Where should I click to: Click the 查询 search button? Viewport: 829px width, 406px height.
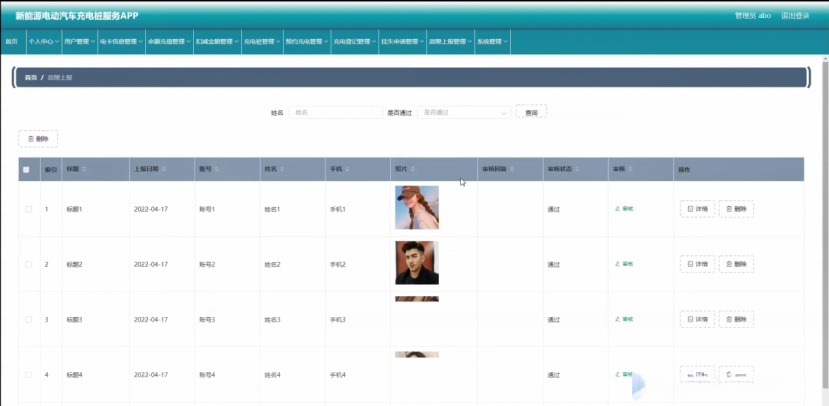(x=531, y=113)
